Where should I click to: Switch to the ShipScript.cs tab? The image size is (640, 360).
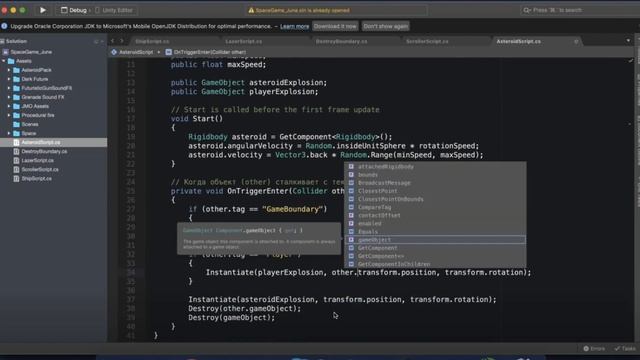pos(152,41)
